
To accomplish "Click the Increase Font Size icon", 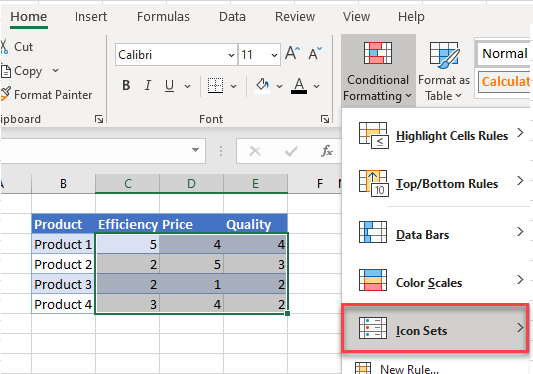I will 292,54.
